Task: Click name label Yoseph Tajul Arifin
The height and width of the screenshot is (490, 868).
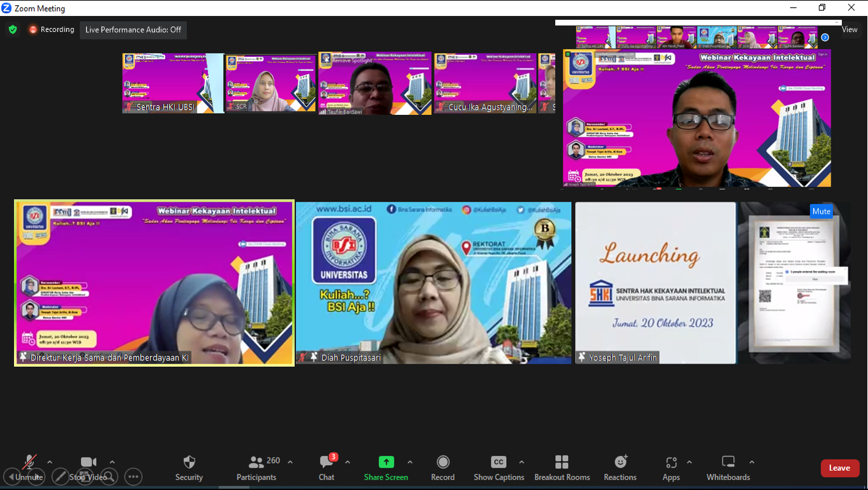Action: pyautogui.click(x=623, y=357)
